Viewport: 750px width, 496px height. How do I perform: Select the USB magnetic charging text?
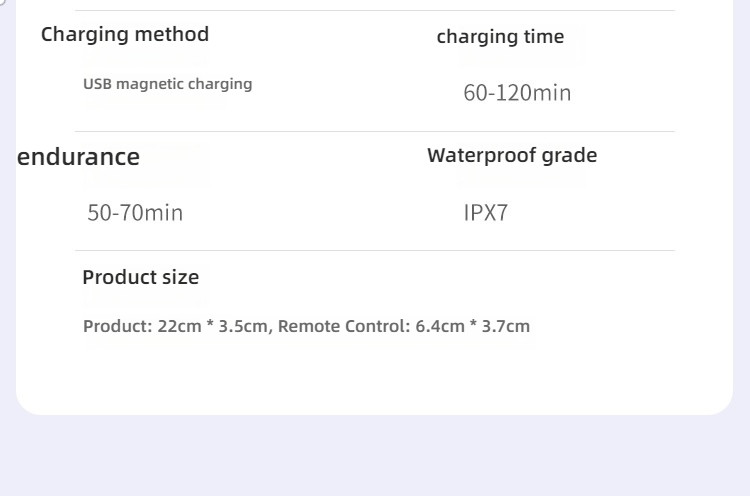click(167, 84)
